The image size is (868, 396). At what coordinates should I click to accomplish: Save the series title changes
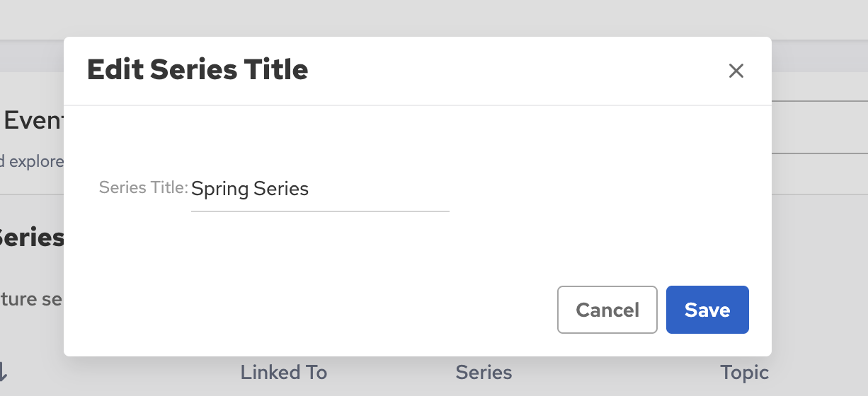[x=707, y=310]
